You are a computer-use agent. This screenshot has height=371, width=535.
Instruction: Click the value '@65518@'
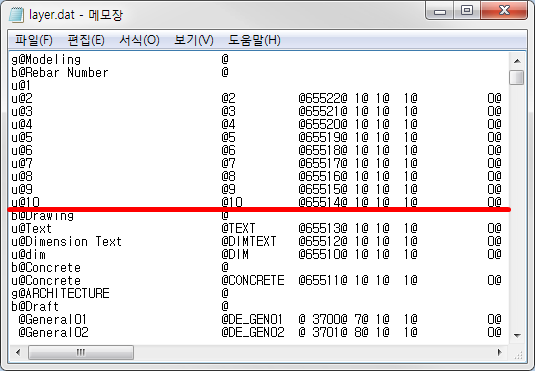coord(323,151)
